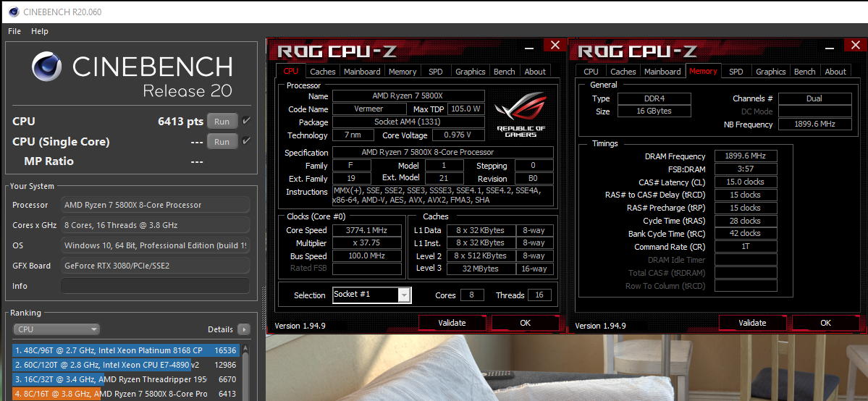Switch to Graphics tab in right CPU-Z window
This screenshot has height=401, width=868.
pos(770,72)
